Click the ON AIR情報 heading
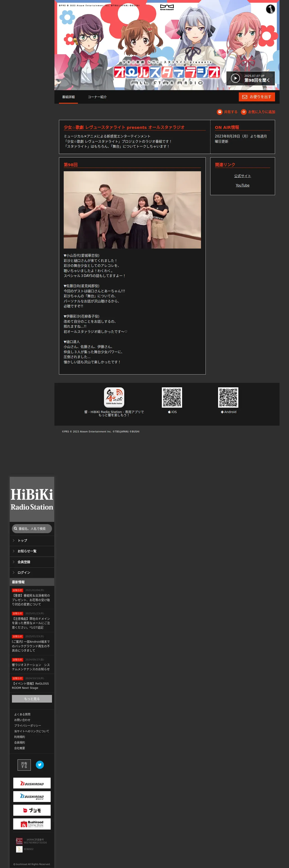The image size is (289, 868). coord(227,127)
